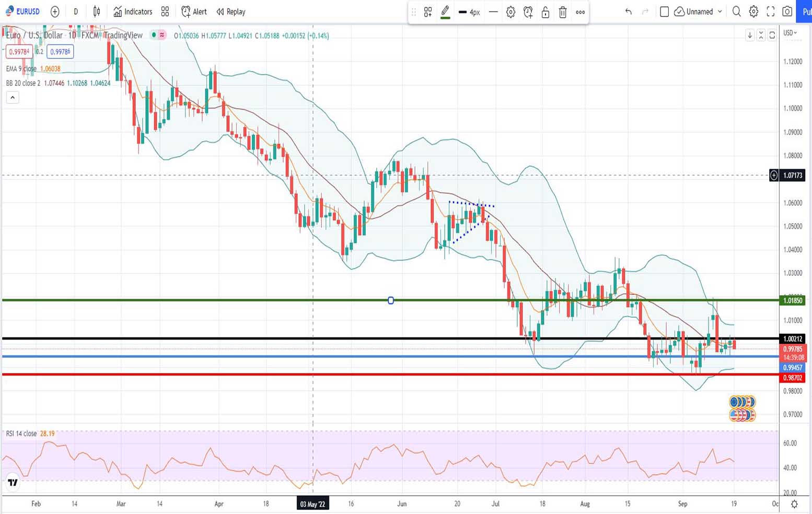Change the green line color with pencil swatch
Viewport: 812px width, 514px height.
click(x=445, y=12)
